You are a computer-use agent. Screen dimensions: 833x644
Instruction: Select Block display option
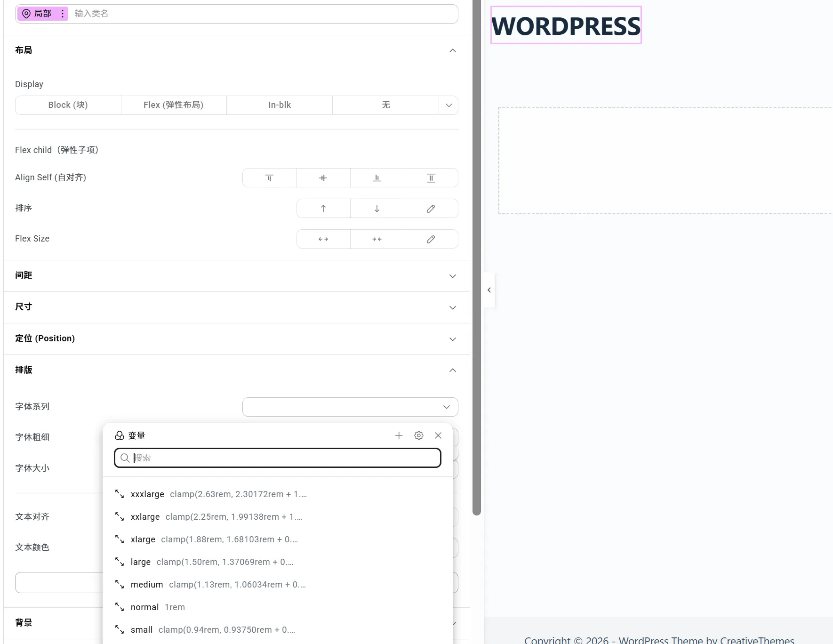tap(68, 105)
